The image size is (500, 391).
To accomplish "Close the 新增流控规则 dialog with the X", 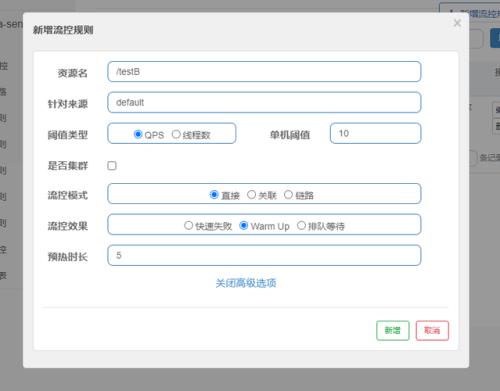I will pos(457,23).
